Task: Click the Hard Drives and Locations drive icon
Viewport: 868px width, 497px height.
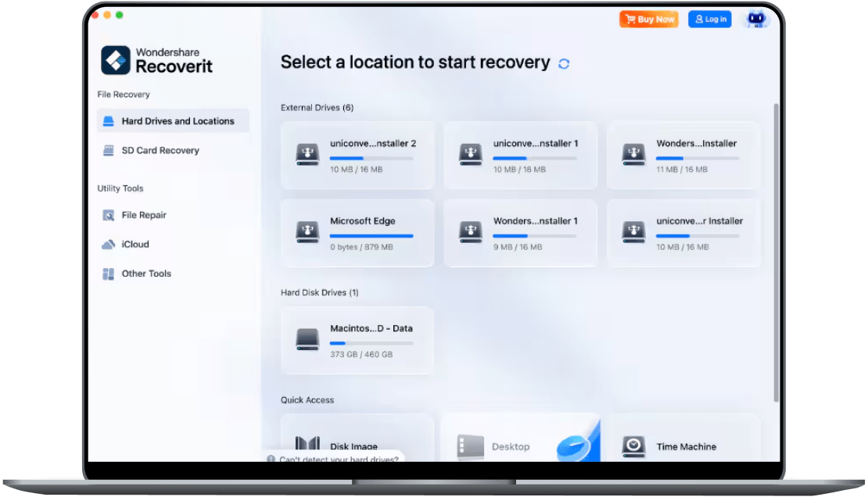Action: 109,121
